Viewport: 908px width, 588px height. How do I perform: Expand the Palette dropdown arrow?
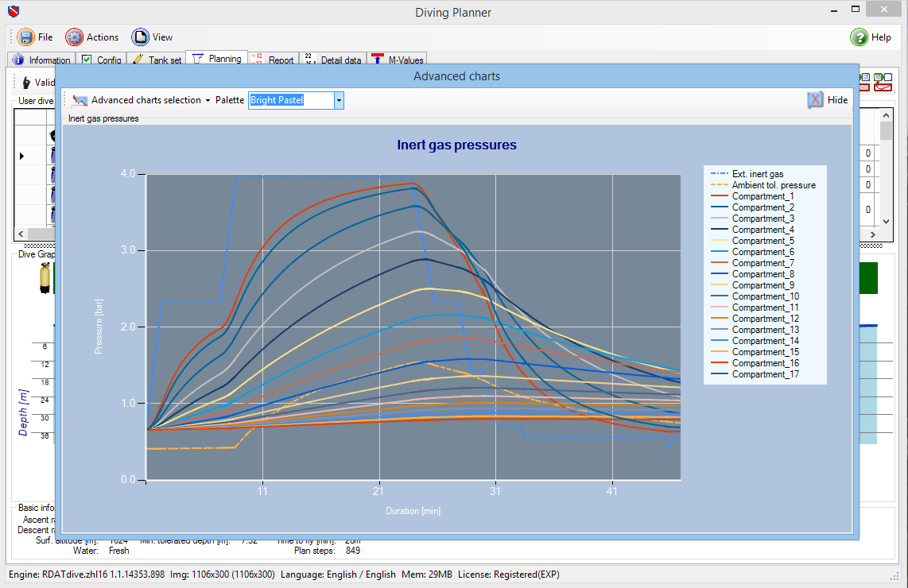coord(339,100)
